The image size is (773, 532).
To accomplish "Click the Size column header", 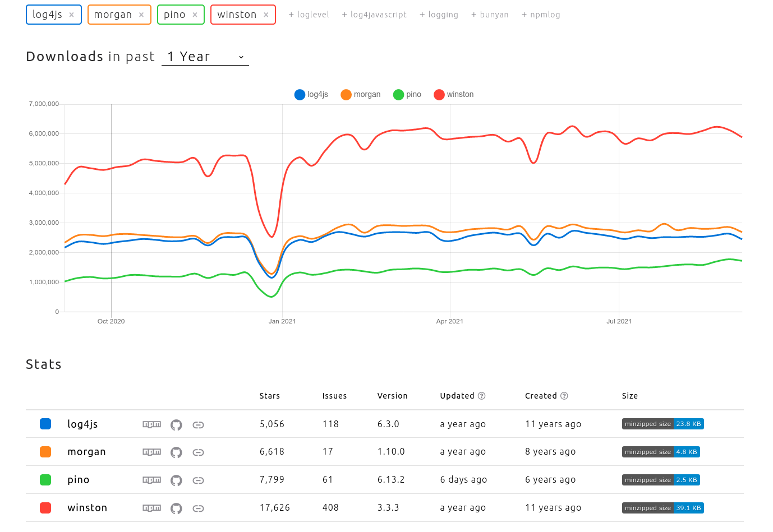I will coord(630,396).
